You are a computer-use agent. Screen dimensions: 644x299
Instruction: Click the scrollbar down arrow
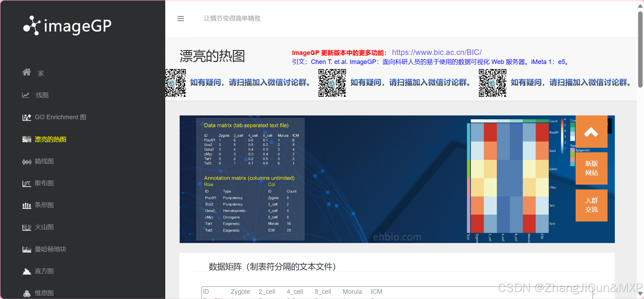pyautogui.click(x=641, y=294)
